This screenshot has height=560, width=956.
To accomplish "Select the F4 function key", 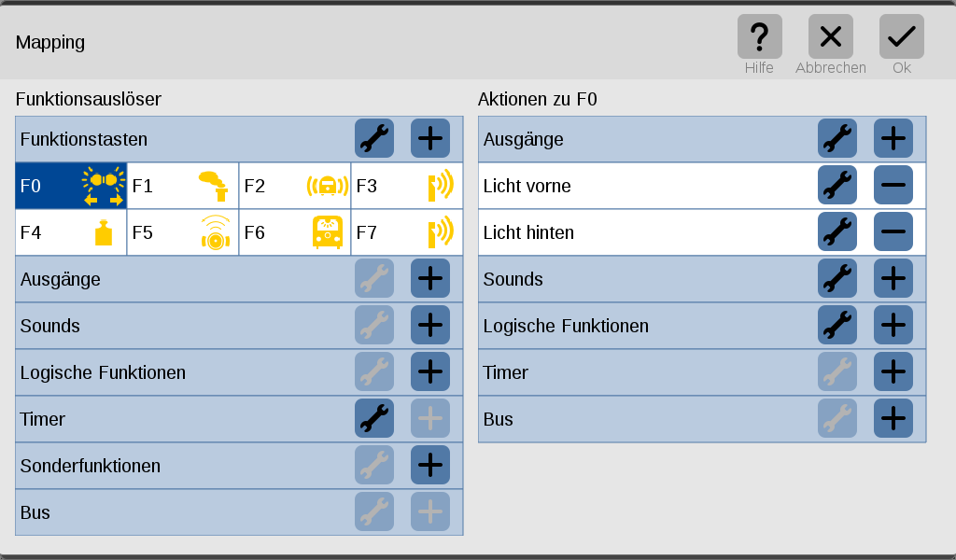I will pyautogui.click(x=71, y=232).
